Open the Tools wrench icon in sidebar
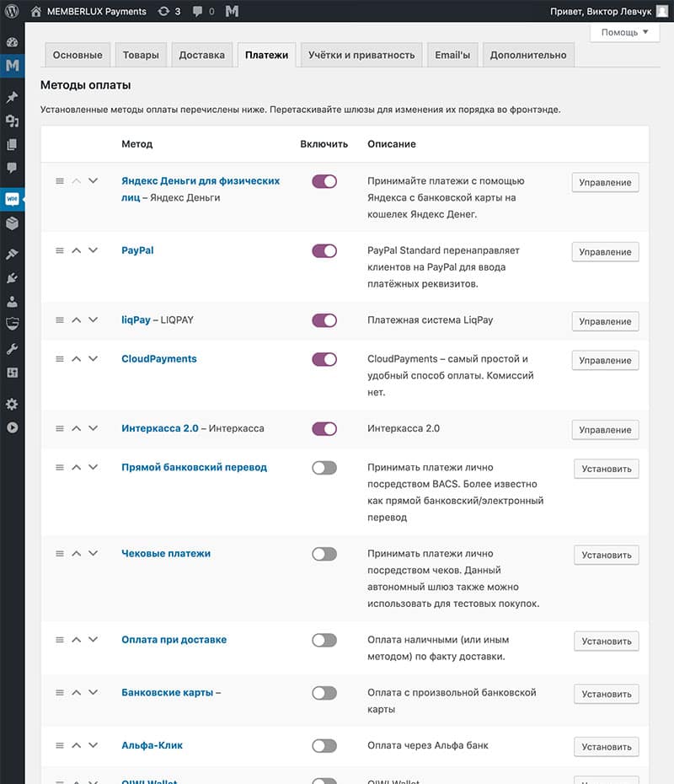Screen dimensions: 674x784 tap(12, 348)
